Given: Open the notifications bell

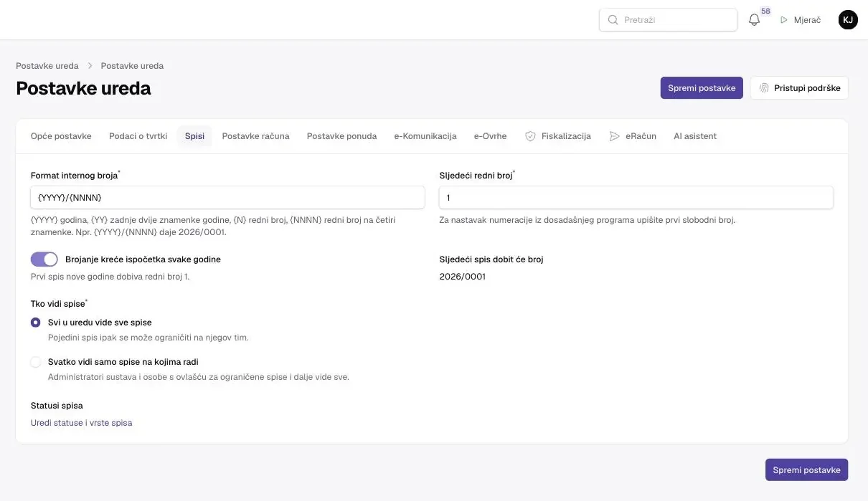Looking at the screenshot, I should click(754, 20).
